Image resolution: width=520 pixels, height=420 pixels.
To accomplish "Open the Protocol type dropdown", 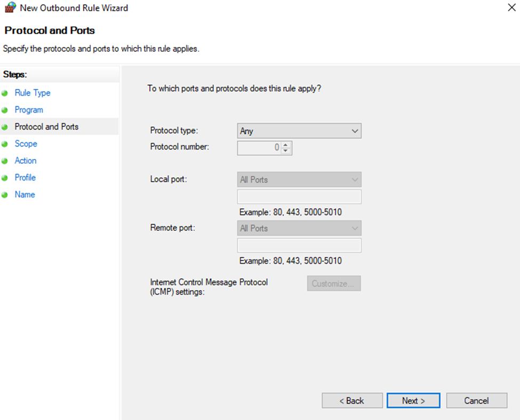I will pyautogui.click(x=299, y=131).
